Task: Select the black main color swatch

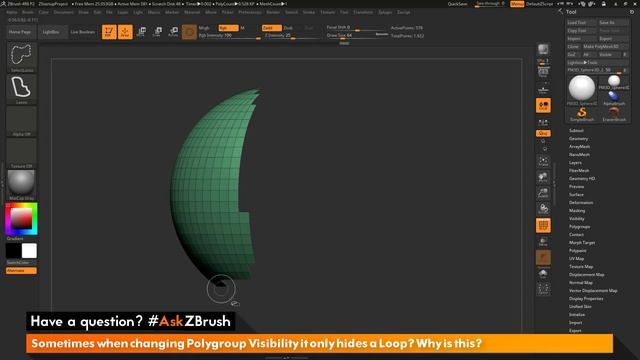Action: coord(13,251)
